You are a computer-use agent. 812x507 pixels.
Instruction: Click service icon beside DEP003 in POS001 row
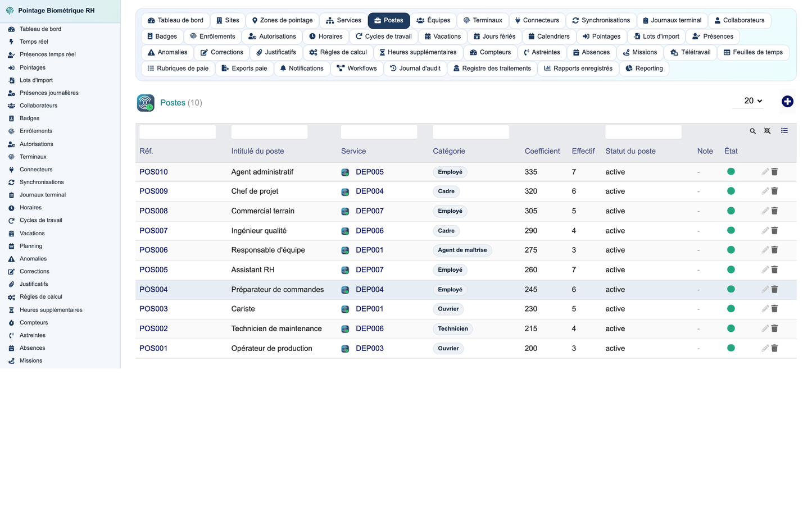pos(345,349)
